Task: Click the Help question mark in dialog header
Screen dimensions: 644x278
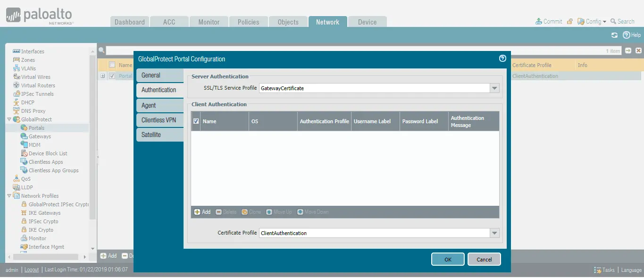Action: (x=502, y=59)
